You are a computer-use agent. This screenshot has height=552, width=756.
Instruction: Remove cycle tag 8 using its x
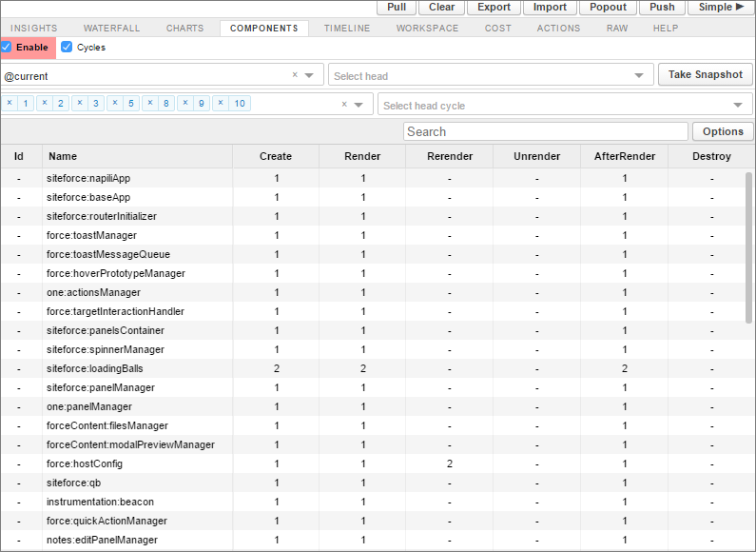(150, 103)
